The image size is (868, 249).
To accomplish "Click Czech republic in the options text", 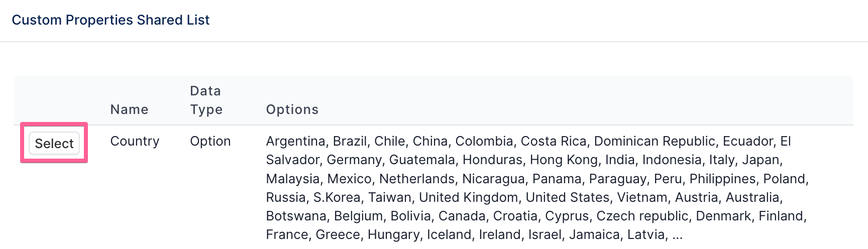I will pos(641,216).
